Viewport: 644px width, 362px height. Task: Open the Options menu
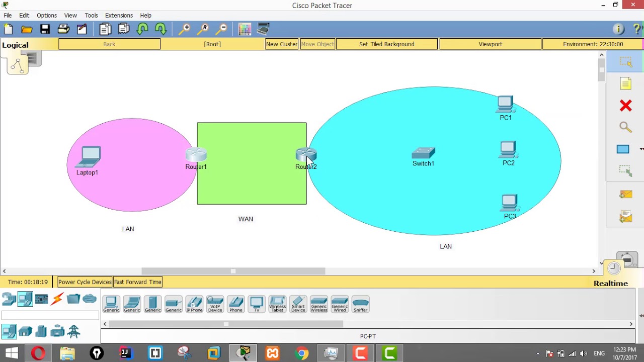(47, 16)
